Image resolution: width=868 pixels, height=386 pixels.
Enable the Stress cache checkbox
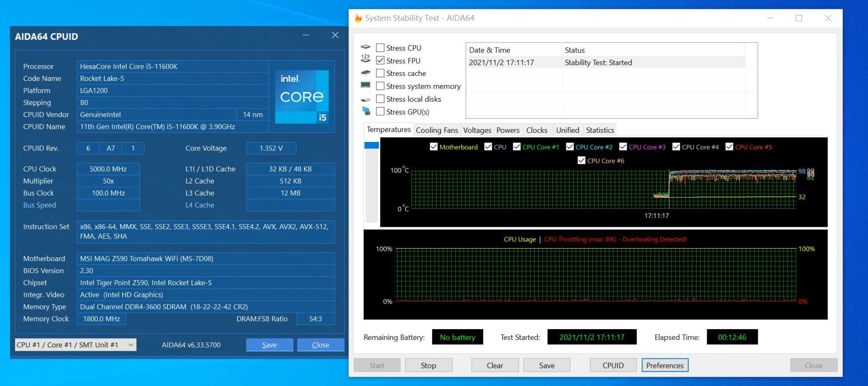[x=380, y=73]
